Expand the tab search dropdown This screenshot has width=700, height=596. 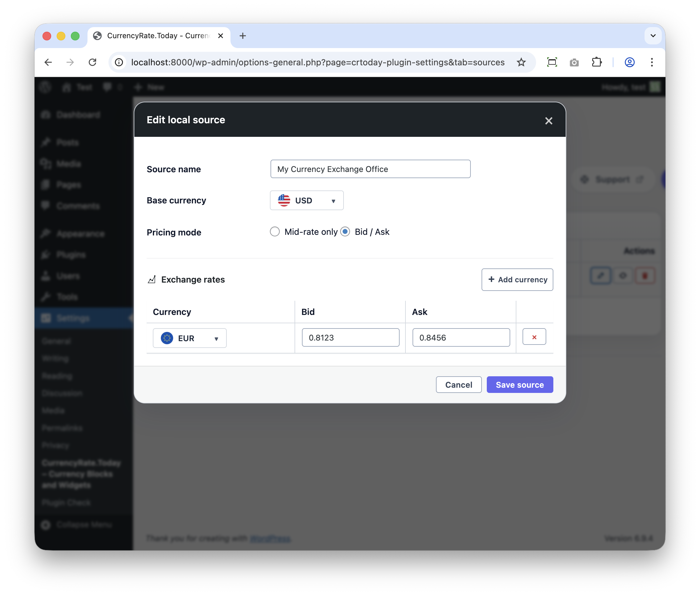(653, 36)
